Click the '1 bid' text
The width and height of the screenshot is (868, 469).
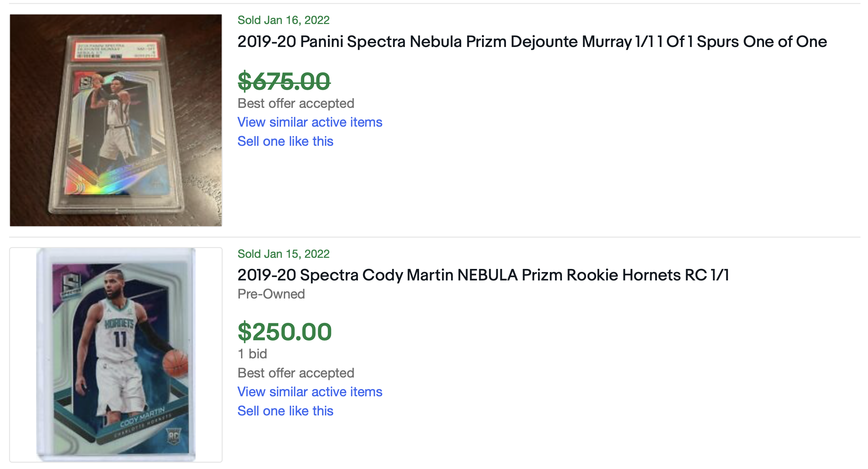[x=252, y=354]
